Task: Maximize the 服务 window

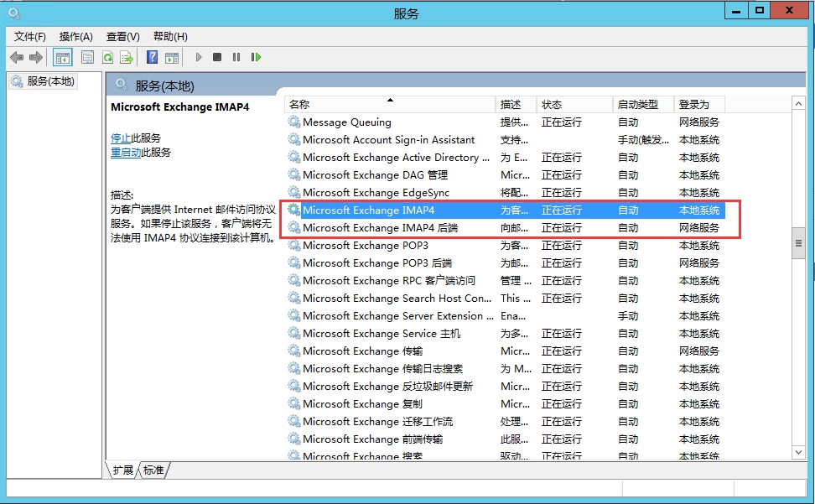Action: click(x=760, y=10)
